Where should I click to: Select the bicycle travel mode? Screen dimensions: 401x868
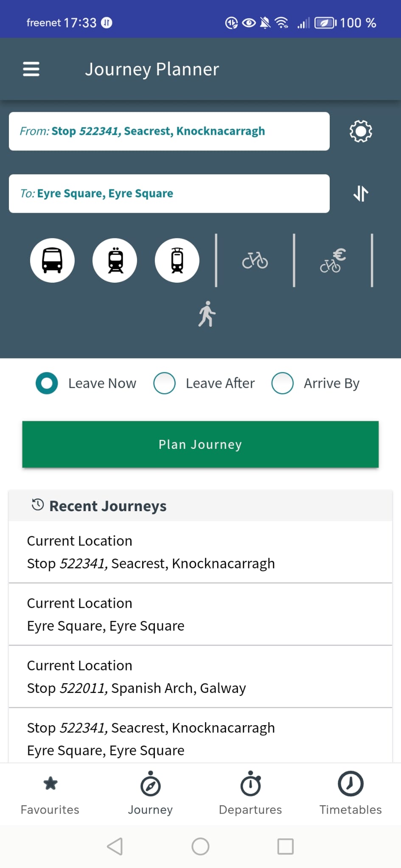255,260
